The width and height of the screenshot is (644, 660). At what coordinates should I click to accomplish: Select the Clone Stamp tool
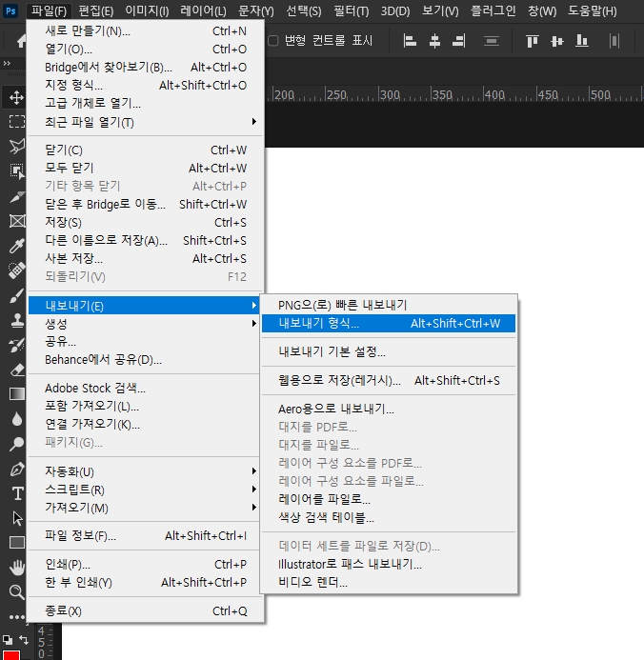tap(16, 320)
